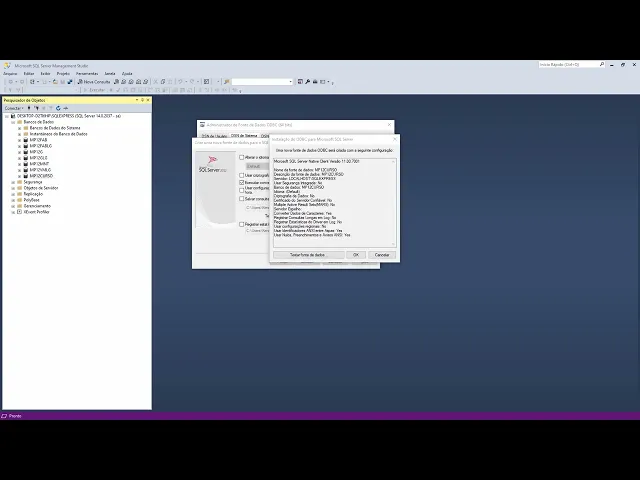The image size is (640, 480).
Task: Expand the Replicação tree node
Action: [13, 194]
